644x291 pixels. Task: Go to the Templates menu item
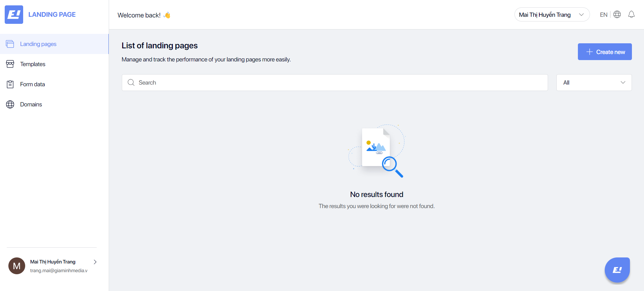(33, 64)
